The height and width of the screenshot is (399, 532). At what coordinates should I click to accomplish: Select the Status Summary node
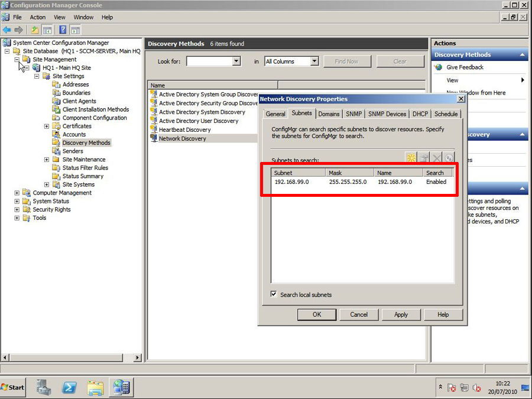(x=82, y=176)
